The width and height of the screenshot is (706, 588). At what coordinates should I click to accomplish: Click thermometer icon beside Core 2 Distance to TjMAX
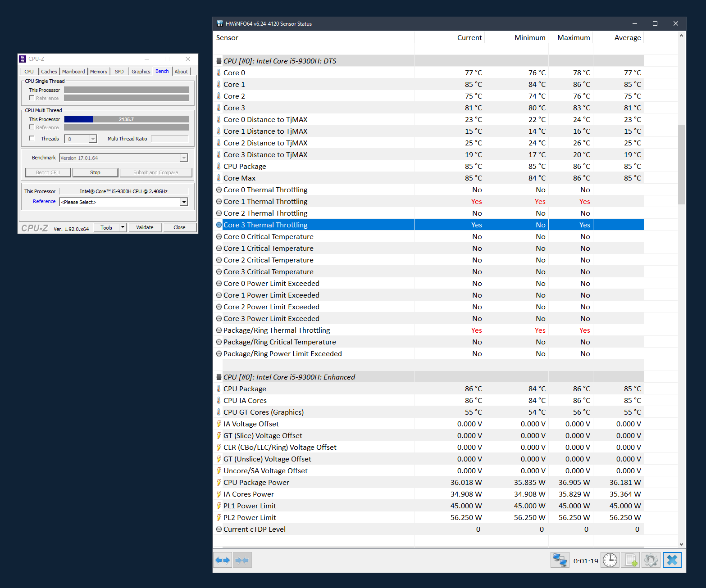click(219, 143)
